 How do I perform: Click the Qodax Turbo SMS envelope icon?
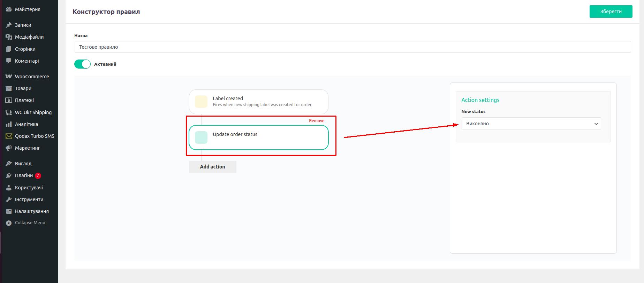9,136
